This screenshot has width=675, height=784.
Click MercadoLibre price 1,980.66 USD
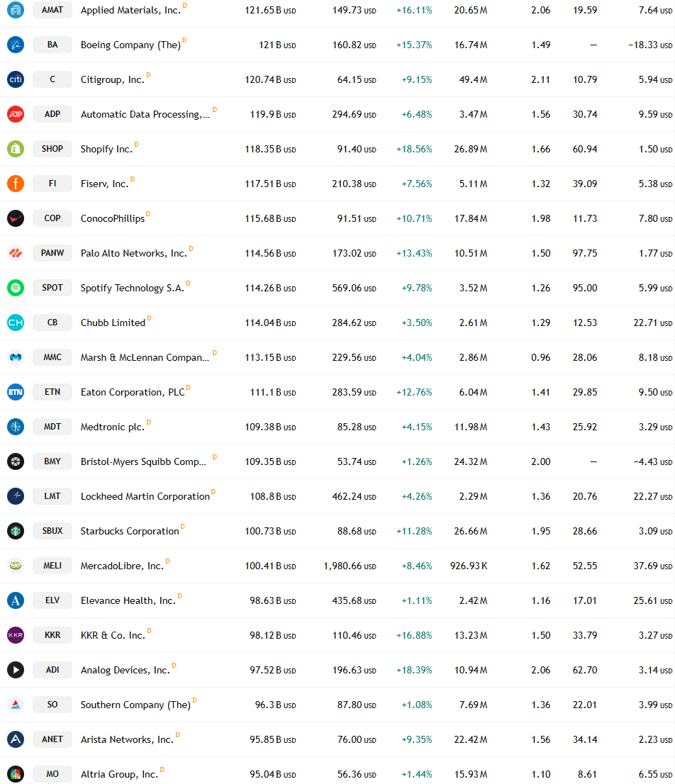point(350,566)
